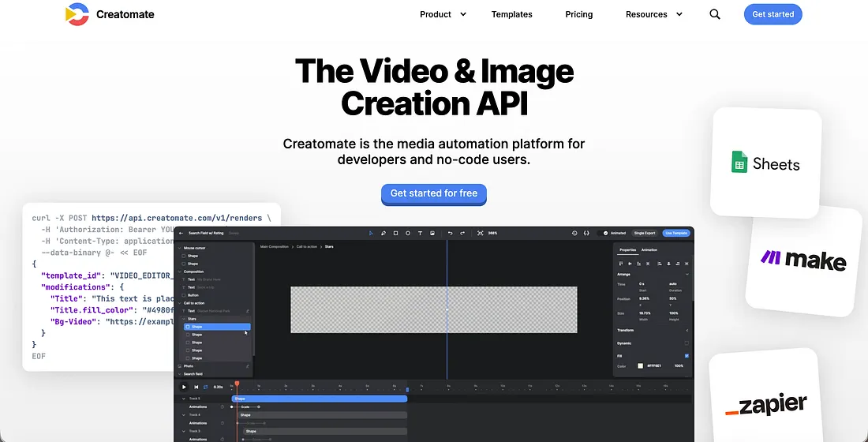The width and height of the screenshot is (868, 442).
Task: Click the Use Template button
Action: point(676,233)
